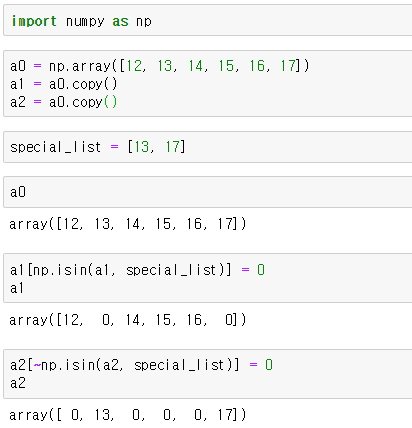Image resolution: width=412 pixels, height=428 pixels.
Task: Click the green import keyword
Action: click(x=34, y=21)
